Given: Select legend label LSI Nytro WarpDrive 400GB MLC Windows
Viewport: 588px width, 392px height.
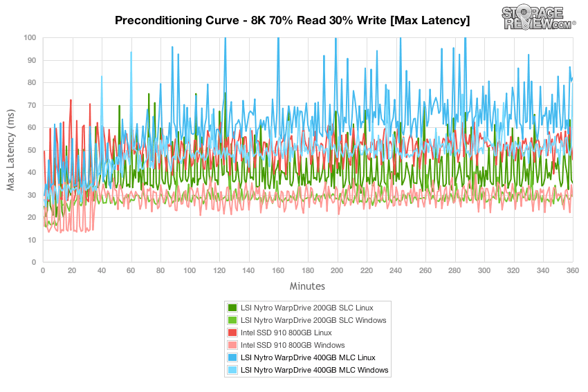Looking at the screenshot, I should point(314,369).
